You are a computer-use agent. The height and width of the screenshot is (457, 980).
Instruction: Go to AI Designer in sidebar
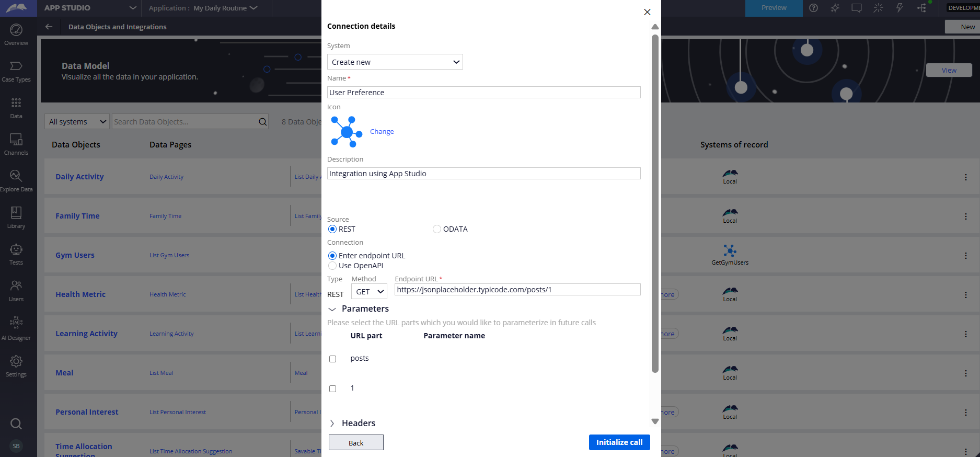pyautogui.click(x=16, y=328)
